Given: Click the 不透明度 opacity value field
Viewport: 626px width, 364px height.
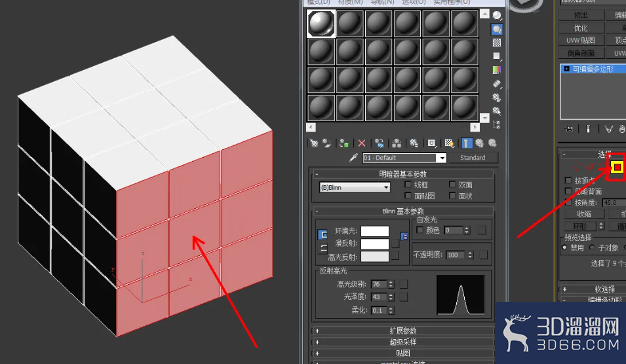Looking at the screenshot, I should pos(456,255).
